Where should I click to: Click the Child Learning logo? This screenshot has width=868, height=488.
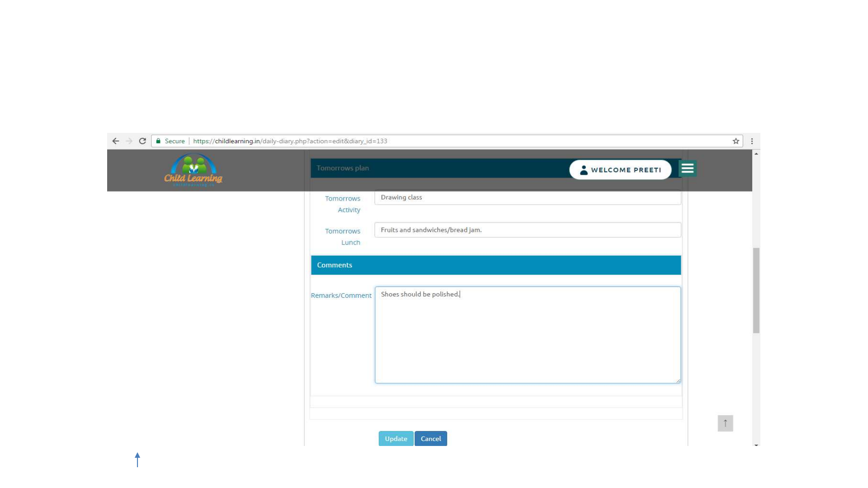(193, 170)
